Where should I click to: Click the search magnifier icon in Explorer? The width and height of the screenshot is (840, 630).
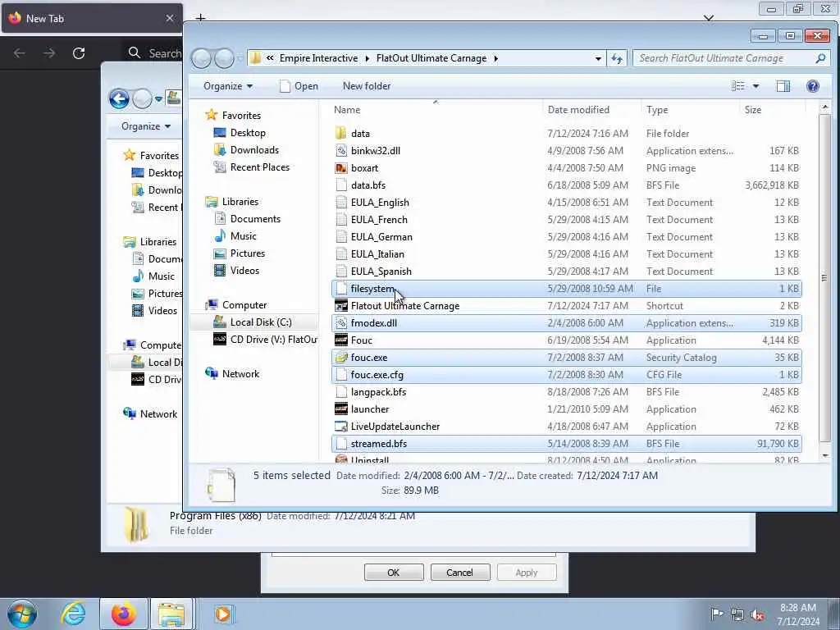820,58
